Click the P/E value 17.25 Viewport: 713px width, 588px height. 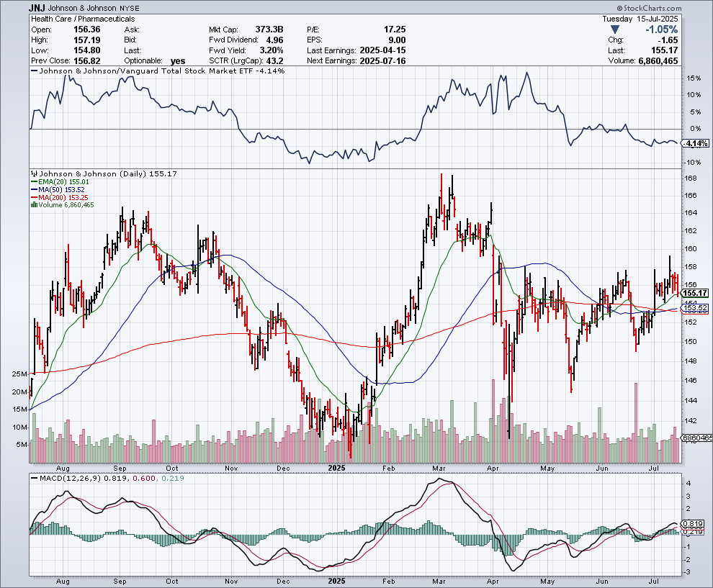click(395, 30)
